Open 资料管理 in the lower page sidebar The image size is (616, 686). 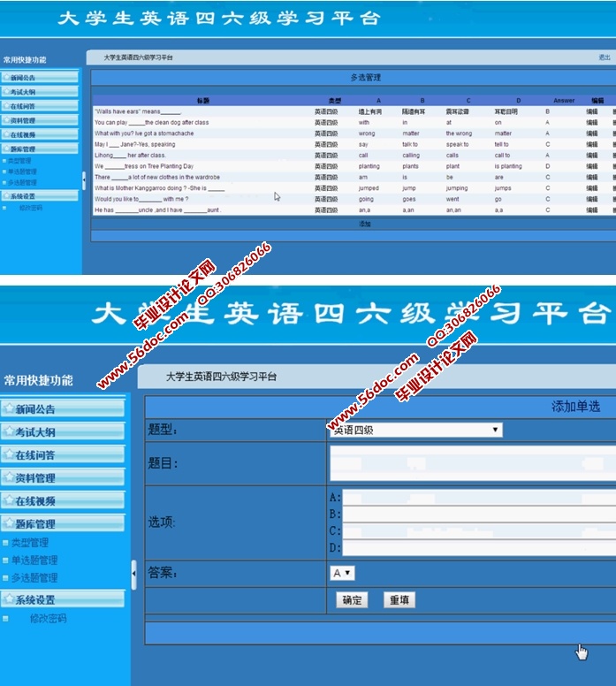point(63,477)
